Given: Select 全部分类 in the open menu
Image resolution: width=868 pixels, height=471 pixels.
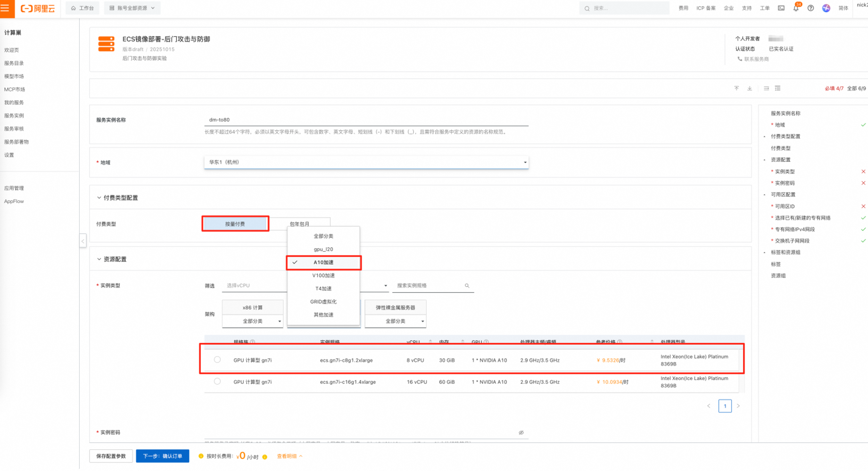Looking at the screenshot, I should pyautogui.click(x=323, y=236).
